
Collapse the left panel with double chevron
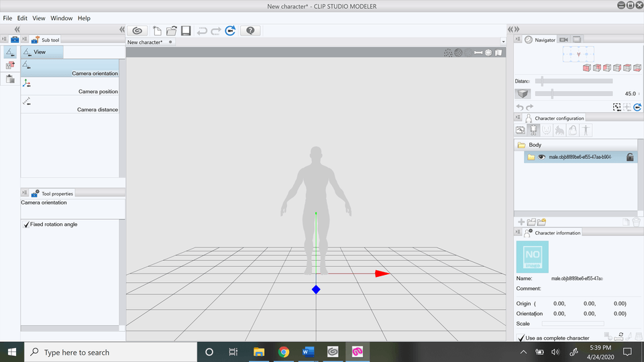pyautogui.click(x=17, y=29)
